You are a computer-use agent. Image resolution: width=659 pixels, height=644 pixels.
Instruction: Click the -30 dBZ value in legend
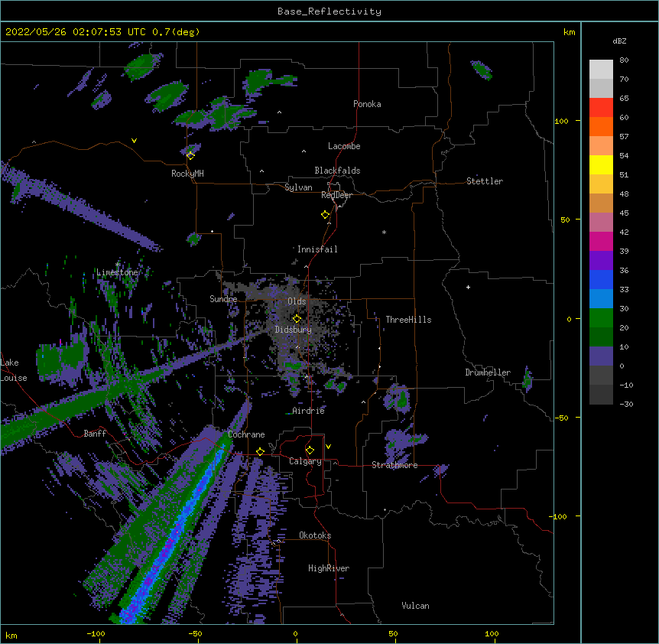(x=626, y=404)
